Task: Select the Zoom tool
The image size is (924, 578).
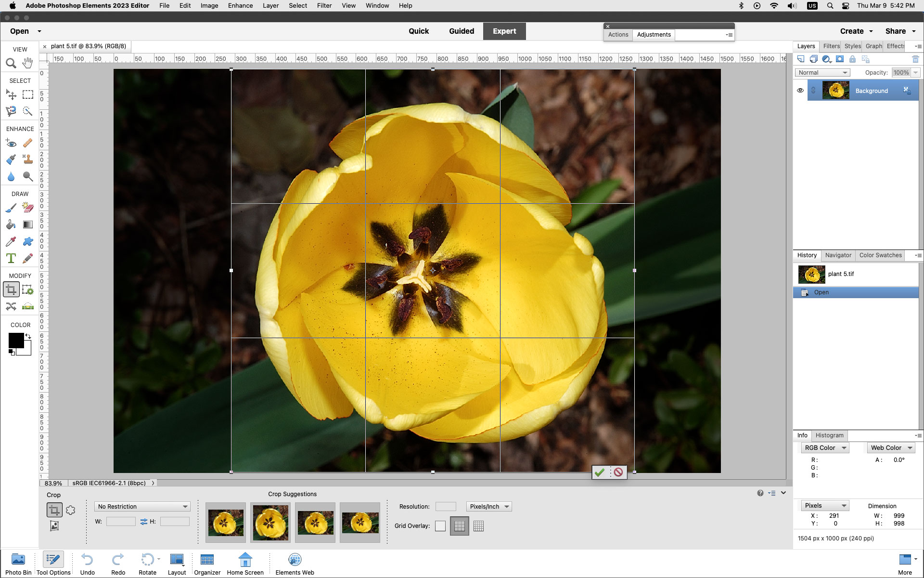Action: (12, 63)
